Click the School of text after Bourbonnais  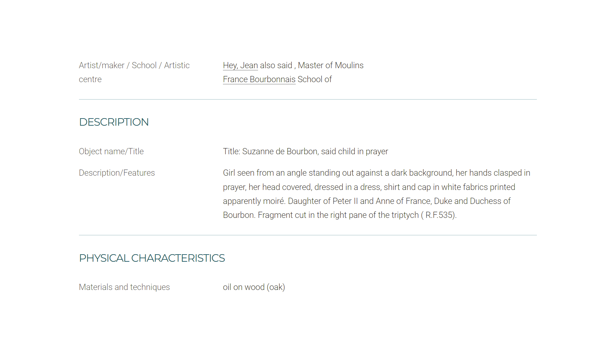(x=315, y=79)
